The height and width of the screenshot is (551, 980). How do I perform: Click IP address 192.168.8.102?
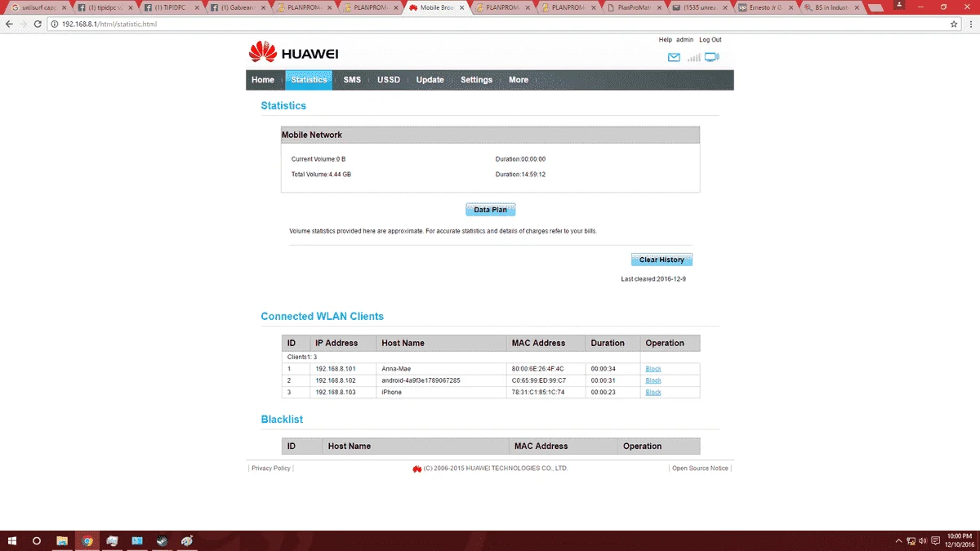[x=336, y=380]
